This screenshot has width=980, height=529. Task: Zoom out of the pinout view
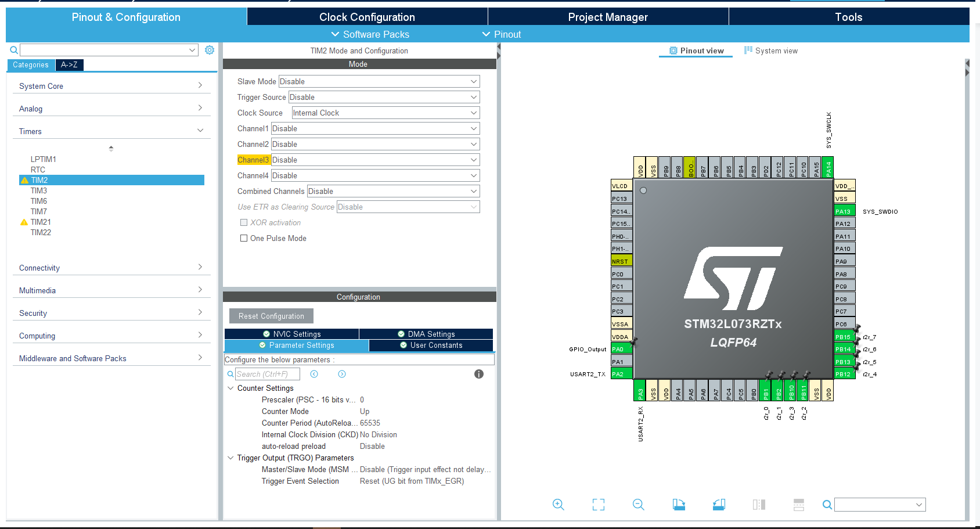click(638, 504)
